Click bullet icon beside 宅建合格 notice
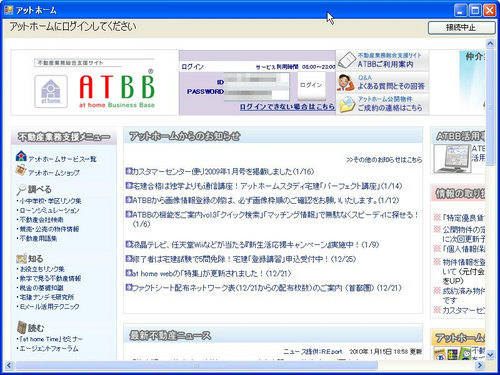 129,185
